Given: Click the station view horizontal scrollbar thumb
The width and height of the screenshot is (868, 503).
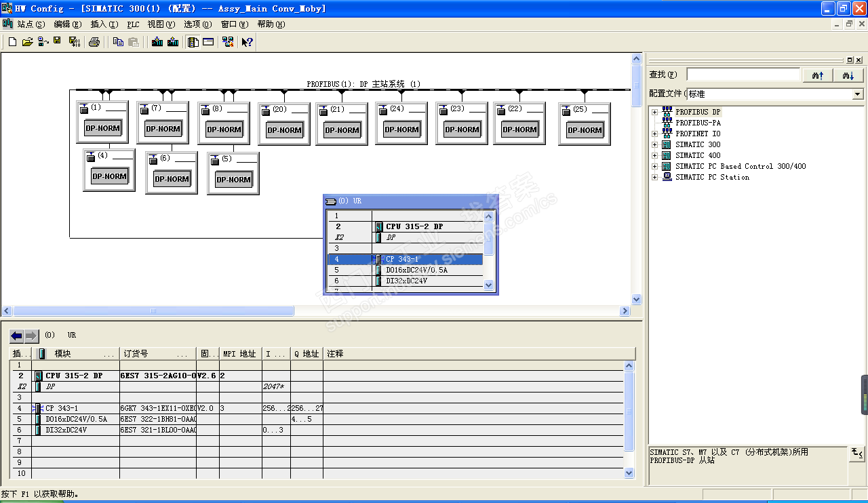Looking at the screenshot, I should click(x=153, y=311).
